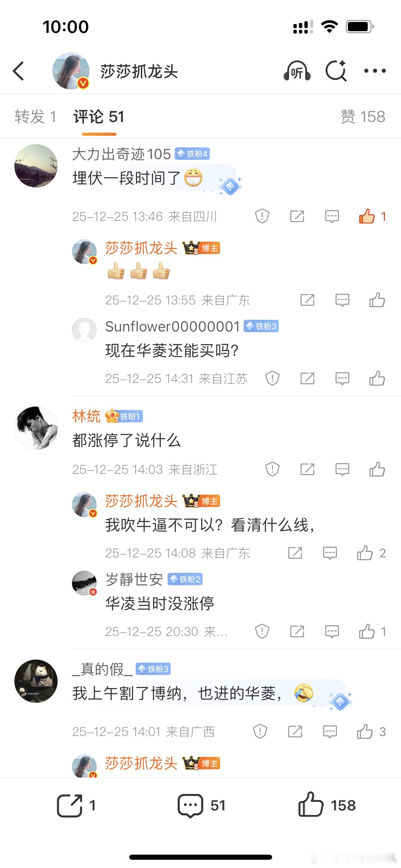401x868 pixels.
Task: Open username Sunflower00000001 profile
Action: [172, 326]
